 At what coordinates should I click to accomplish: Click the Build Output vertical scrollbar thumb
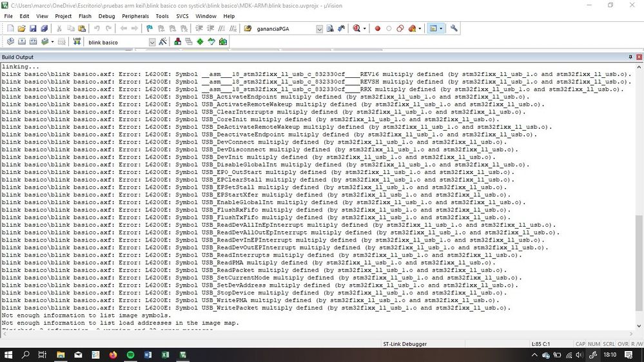click(639, 263)
